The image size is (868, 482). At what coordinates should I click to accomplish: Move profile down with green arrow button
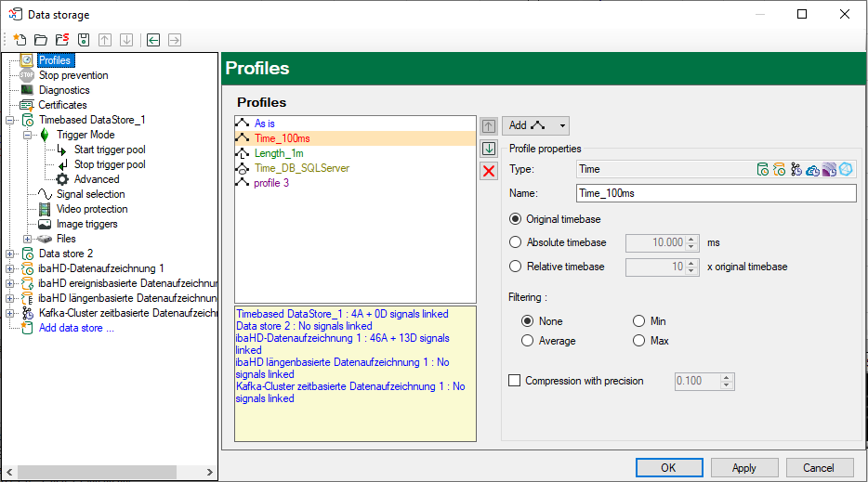tap(489, 149)
